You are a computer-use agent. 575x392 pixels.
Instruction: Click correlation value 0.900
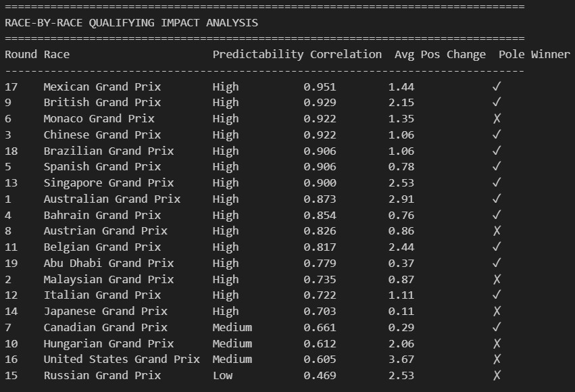click(x=320, y=183)
